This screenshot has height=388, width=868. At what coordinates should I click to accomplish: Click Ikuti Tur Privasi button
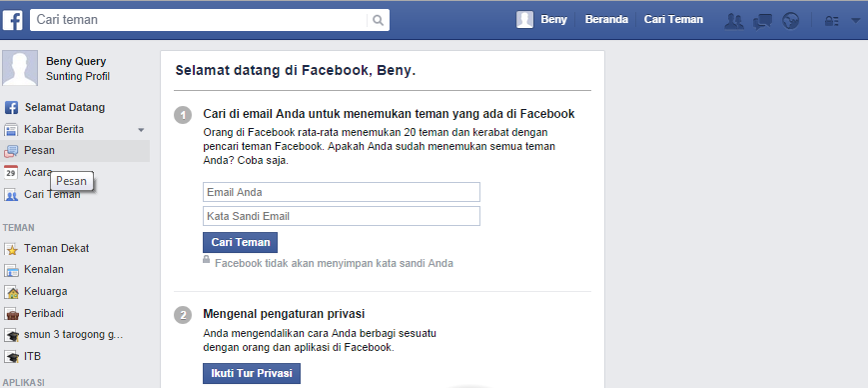pyautogui.click(x=252, y=373)
